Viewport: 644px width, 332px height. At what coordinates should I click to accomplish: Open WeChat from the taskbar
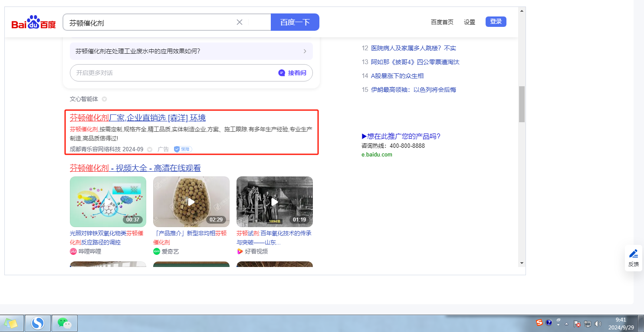[x=65, y=323]
